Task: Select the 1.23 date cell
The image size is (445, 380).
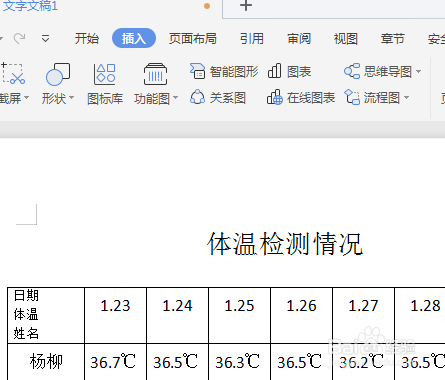Action: point(115,315)
